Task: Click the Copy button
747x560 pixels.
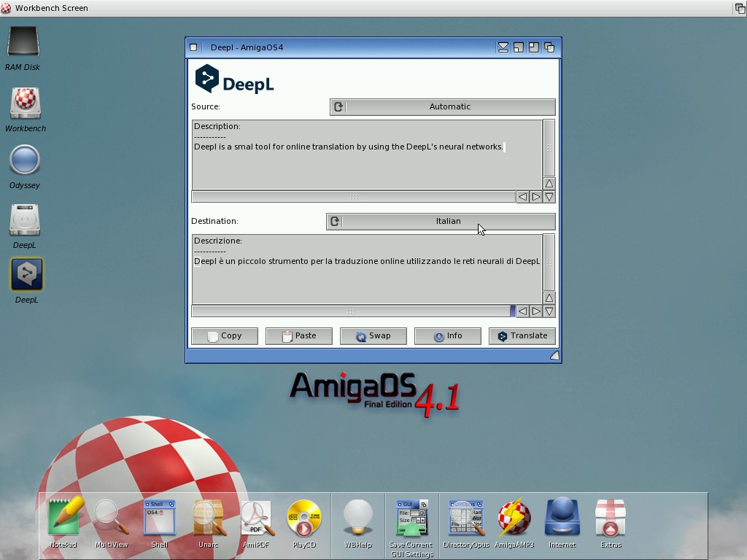Action: [224, 336]
